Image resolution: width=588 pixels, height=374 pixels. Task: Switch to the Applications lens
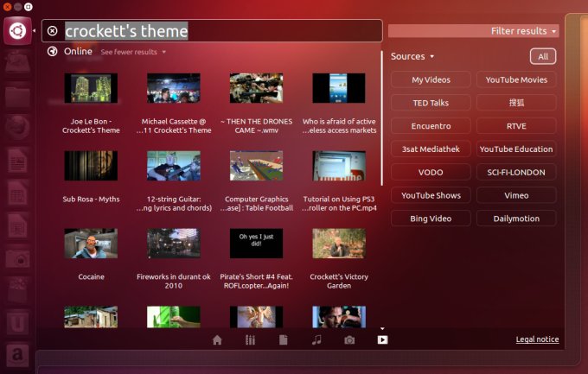click(251, 339)
